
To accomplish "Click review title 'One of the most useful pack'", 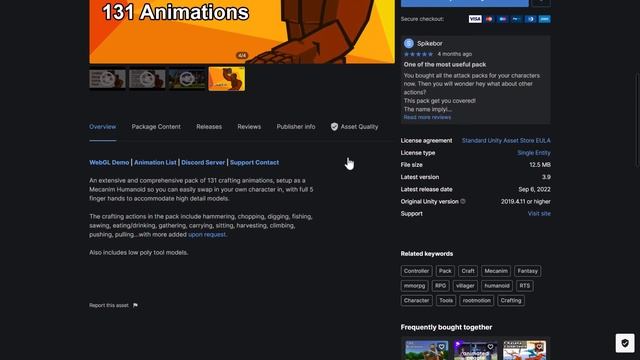I will point(444,64).
